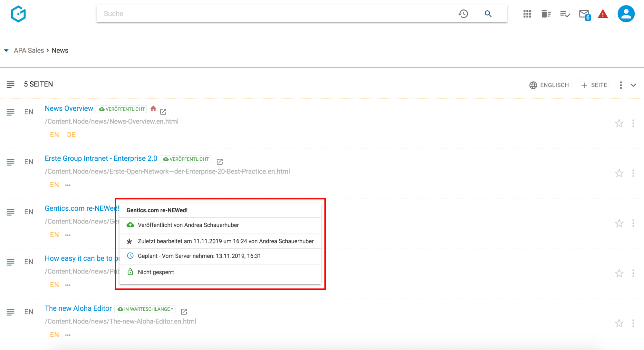The width and height of the screenshot is (644, 350).
Task: Open the user profile avatar
Action: pos(626,14)
